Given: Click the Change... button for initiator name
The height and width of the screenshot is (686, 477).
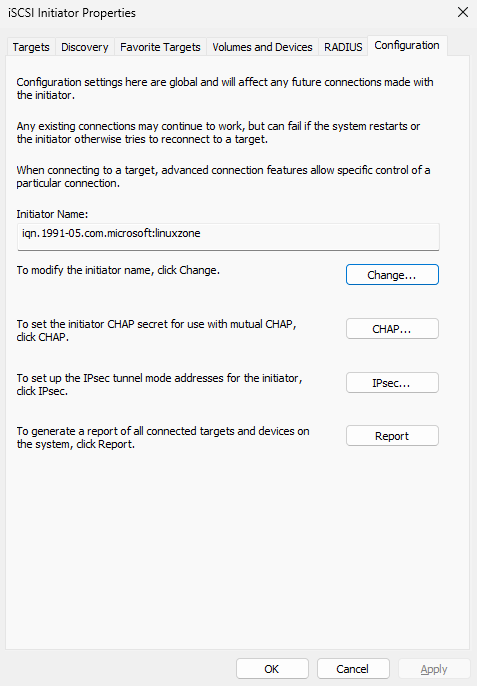Looking at the screenshot, I should (x=392, y=275).
